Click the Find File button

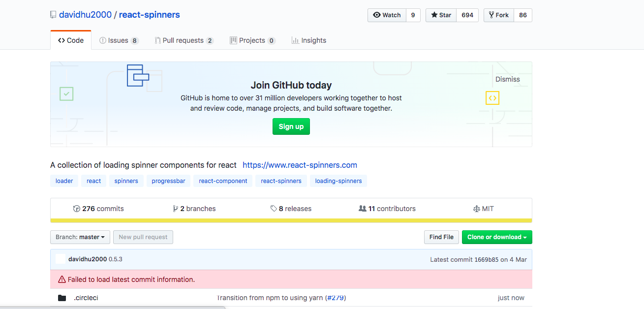[x=441, y=237]
